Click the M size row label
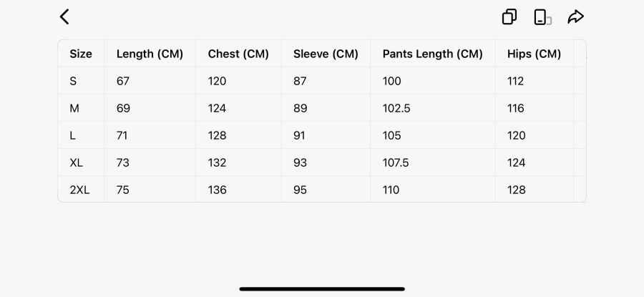 click(74, 108)
